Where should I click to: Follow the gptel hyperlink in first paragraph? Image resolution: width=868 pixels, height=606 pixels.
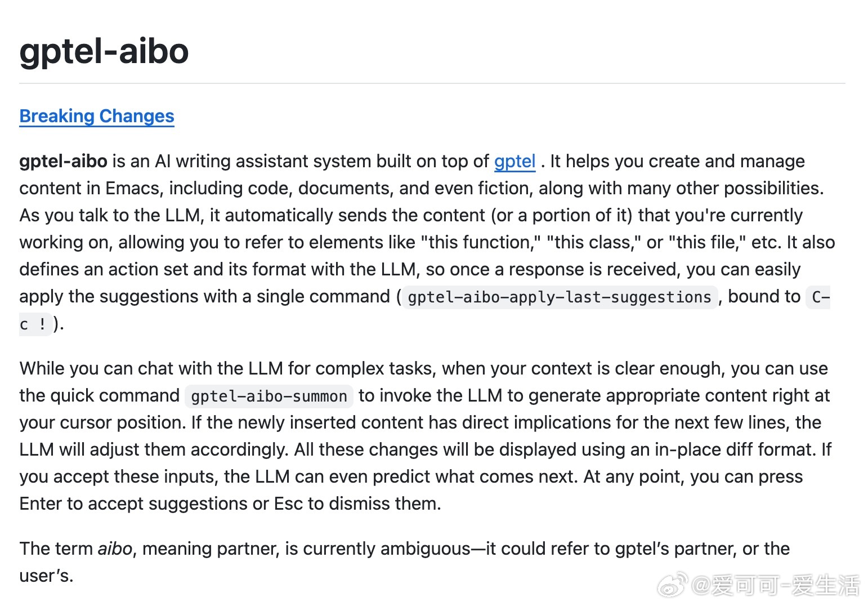pyautogui.click(x=514, y=161)
